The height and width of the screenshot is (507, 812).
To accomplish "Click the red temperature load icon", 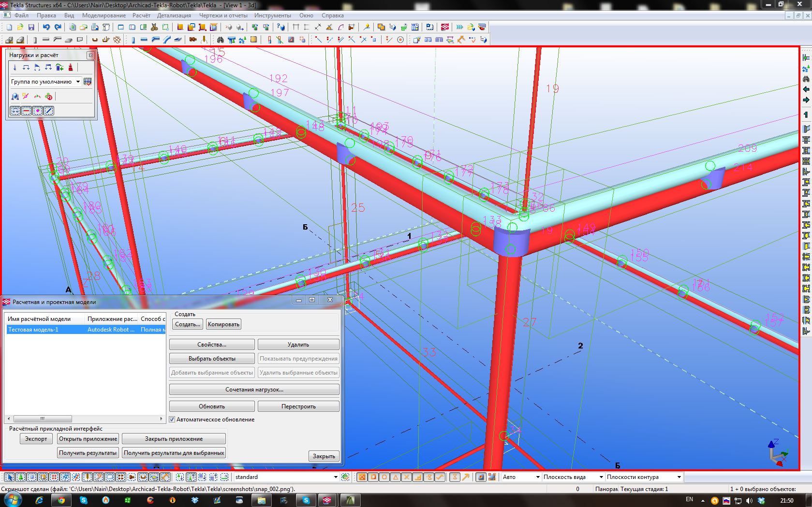I will point(71,68).
